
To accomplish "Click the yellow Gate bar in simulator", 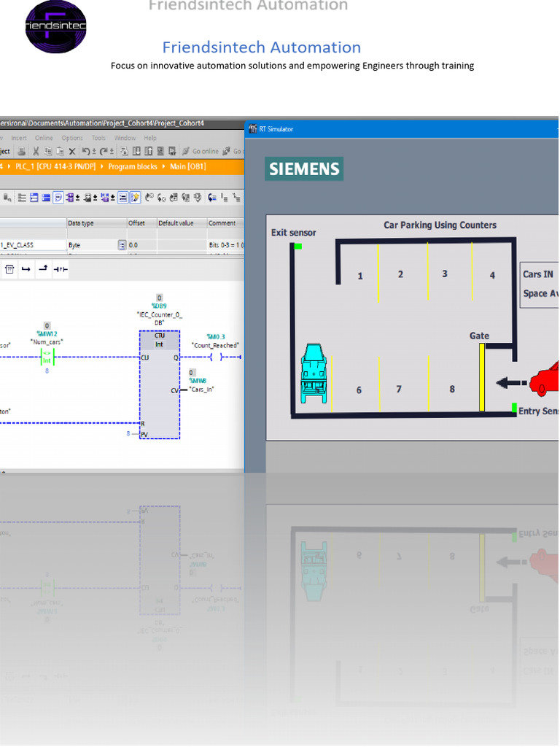I will (x=481, y=376).
